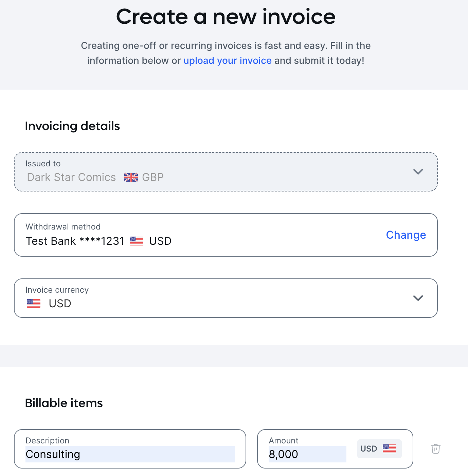Click the Test Bank ****1231 withdrawal method box
The height and width of the screenshot is (476, 468).
click(226, 235)
